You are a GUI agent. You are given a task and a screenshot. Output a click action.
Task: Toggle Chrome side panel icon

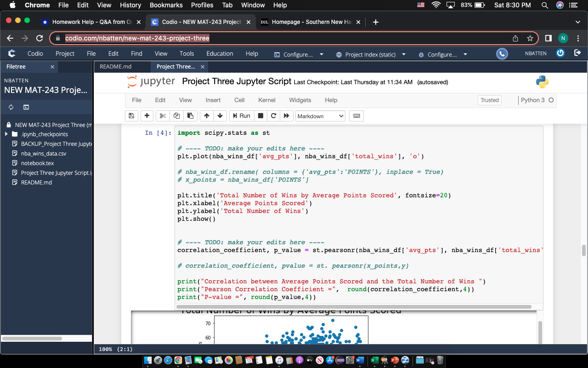click(548, 38)
